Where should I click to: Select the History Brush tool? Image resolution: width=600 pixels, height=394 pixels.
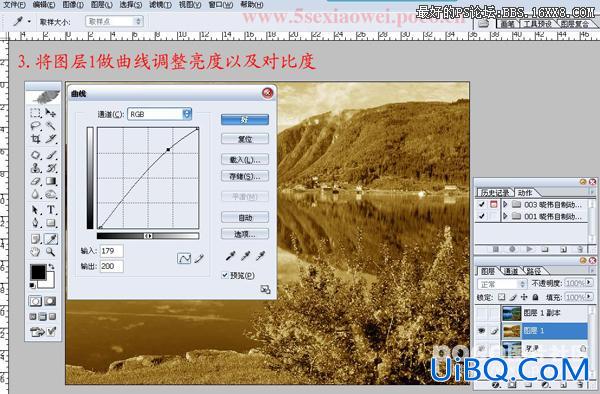click(51, 168)
